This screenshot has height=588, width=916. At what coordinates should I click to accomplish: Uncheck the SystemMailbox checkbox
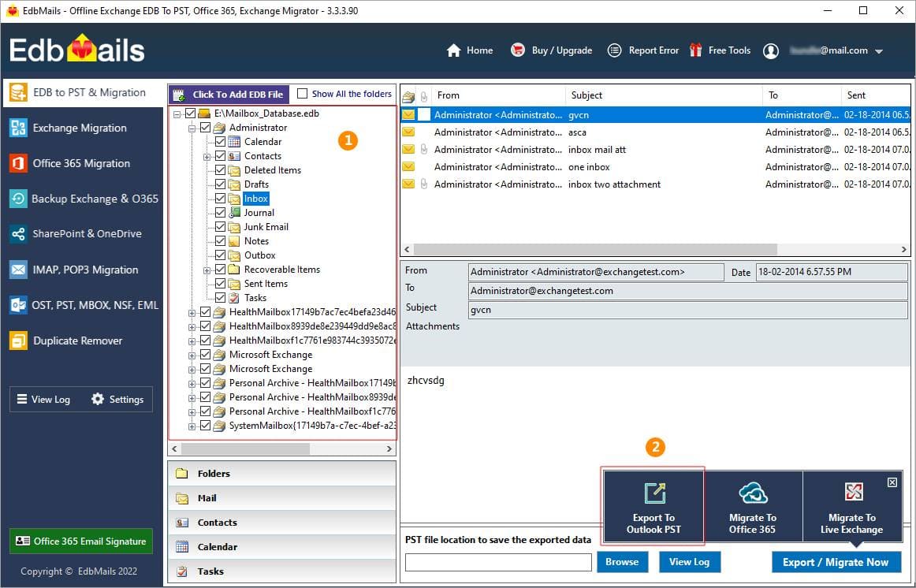[x=205, y=425]
